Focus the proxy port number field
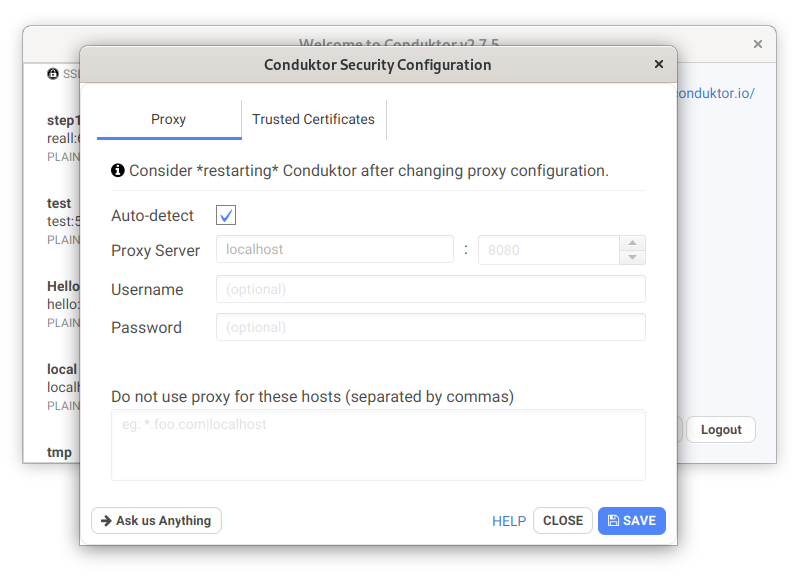803x578 pixels. pyautogui.click(x=549, y=250)
